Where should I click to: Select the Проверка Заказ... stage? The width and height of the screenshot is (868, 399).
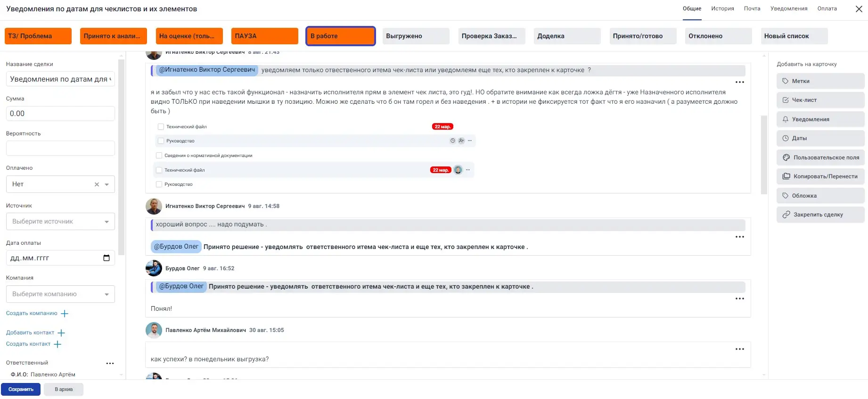(492, 36)
